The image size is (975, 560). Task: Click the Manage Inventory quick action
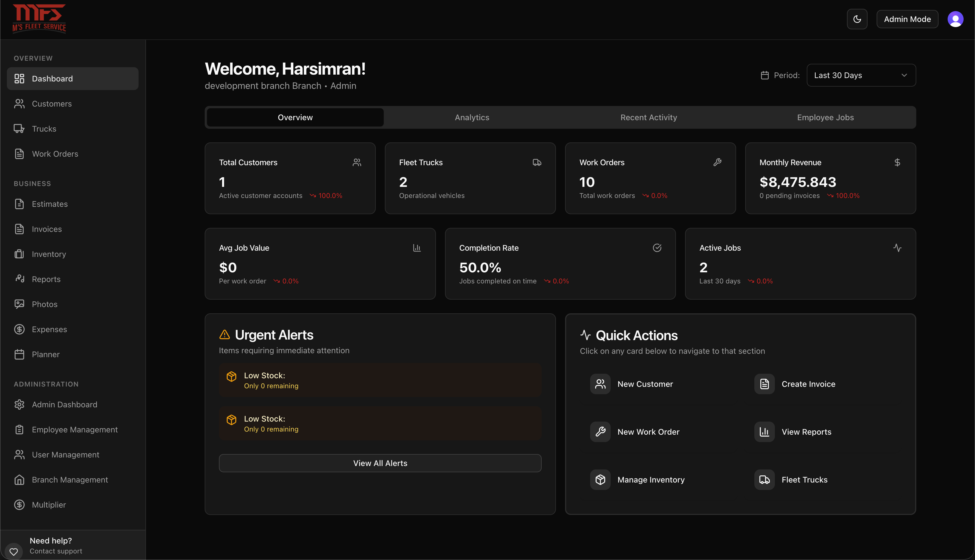(x=659, y=480)
